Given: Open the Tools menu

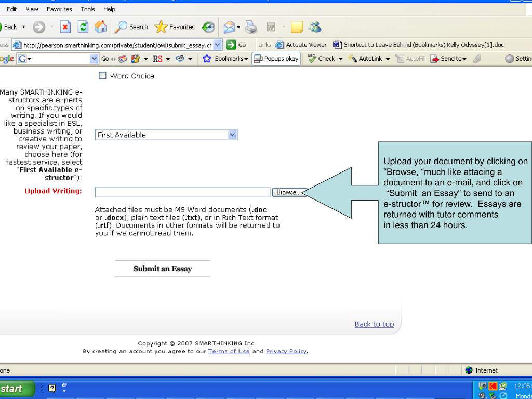Looking at the screenshot, I should pos(87,9).
